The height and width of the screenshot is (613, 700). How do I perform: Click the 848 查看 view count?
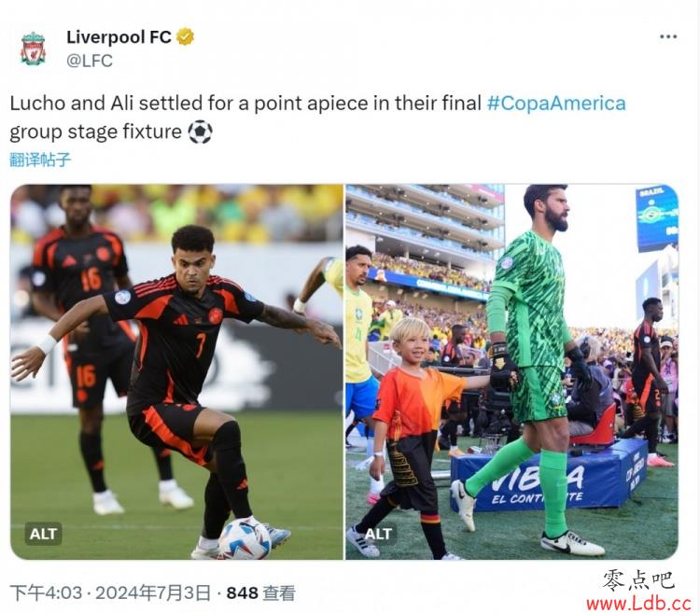coord(260,592)
